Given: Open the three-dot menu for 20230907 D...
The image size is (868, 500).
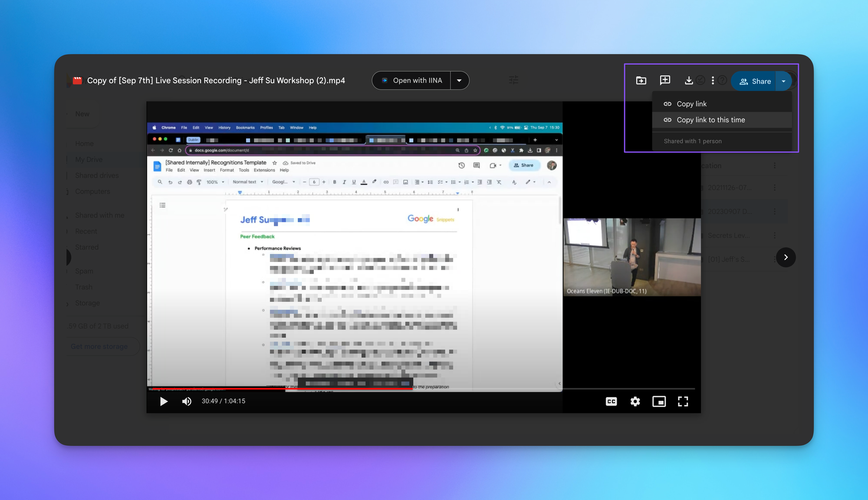Looking at the screenshot, I should click(775, 212).
